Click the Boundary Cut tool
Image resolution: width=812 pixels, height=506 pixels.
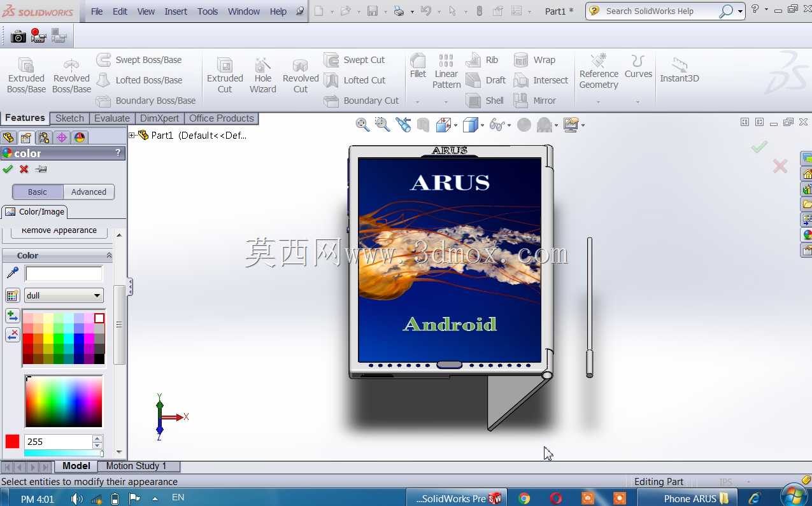coord(361,101)
